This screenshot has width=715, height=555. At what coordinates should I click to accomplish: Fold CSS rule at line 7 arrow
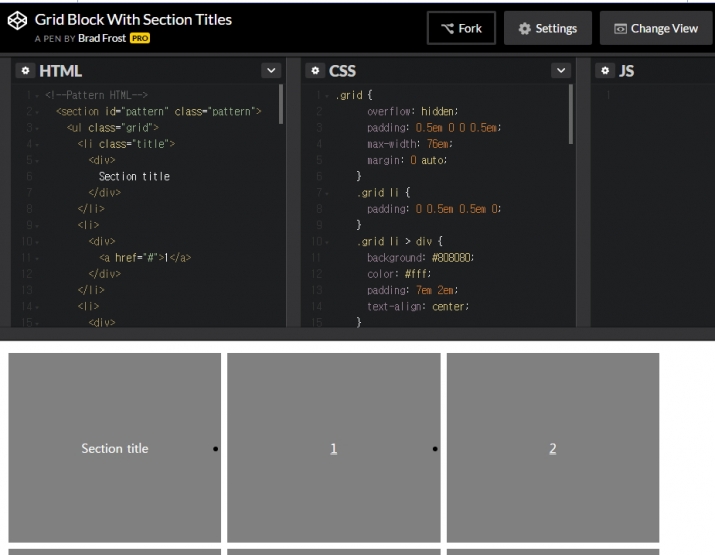(x=327, y=193)
